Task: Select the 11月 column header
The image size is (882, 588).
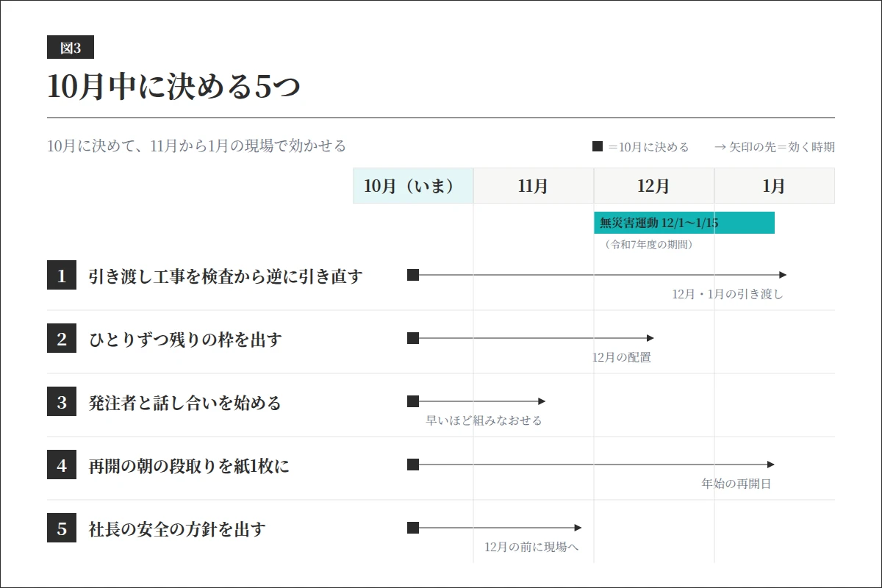Action: pyautogui.click(x=534, y=185)
